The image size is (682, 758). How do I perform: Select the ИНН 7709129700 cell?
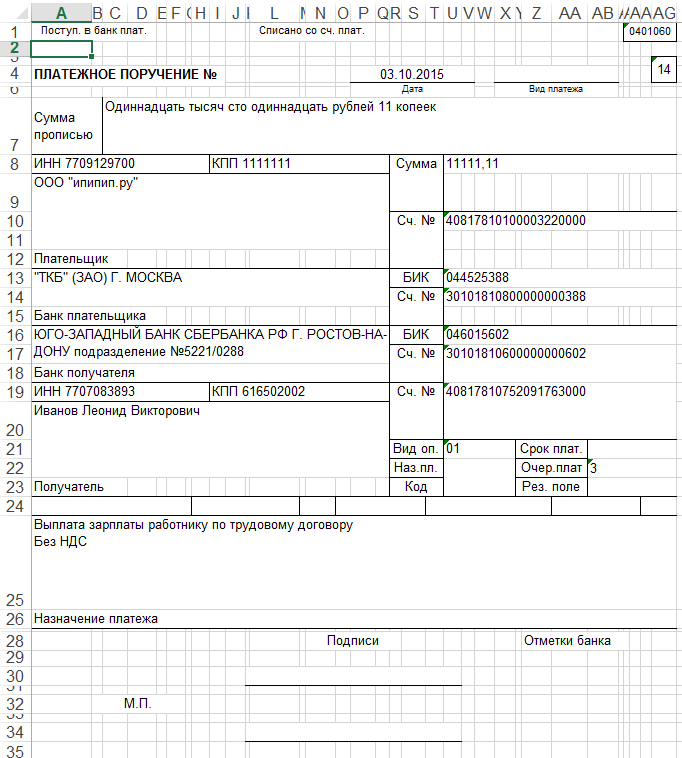pos(120,164)
